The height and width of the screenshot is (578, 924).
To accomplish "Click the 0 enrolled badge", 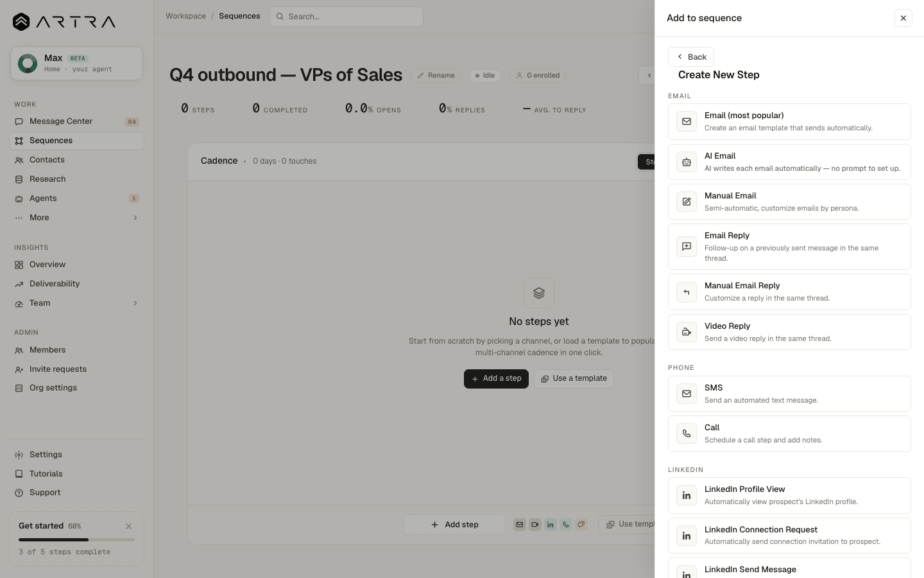I will click(x=538, y=75).
